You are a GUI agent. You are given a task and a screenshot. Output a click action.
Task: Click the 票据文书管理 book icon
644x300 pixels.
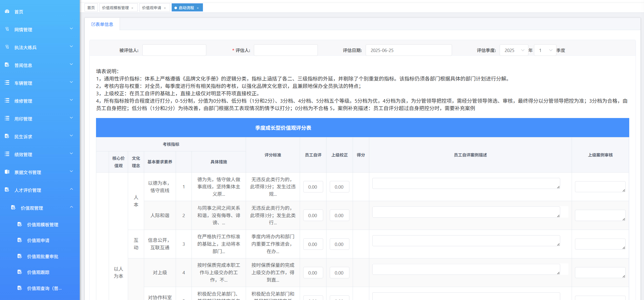(7, 172)
